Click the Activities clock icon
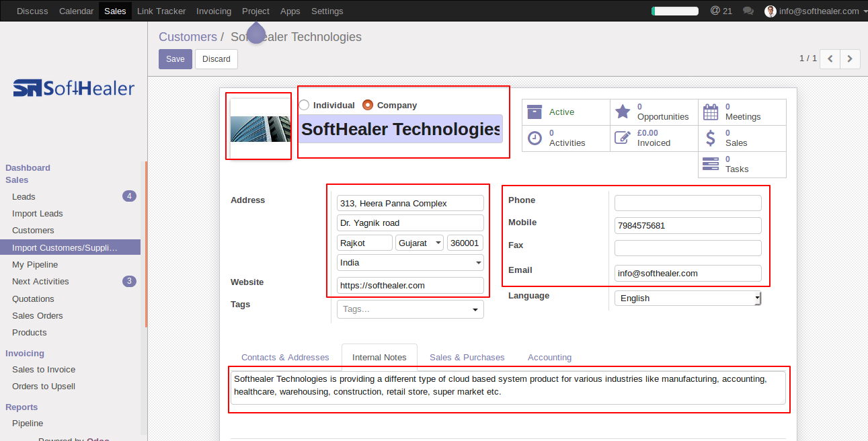868x441 pixels. (535, 138)
